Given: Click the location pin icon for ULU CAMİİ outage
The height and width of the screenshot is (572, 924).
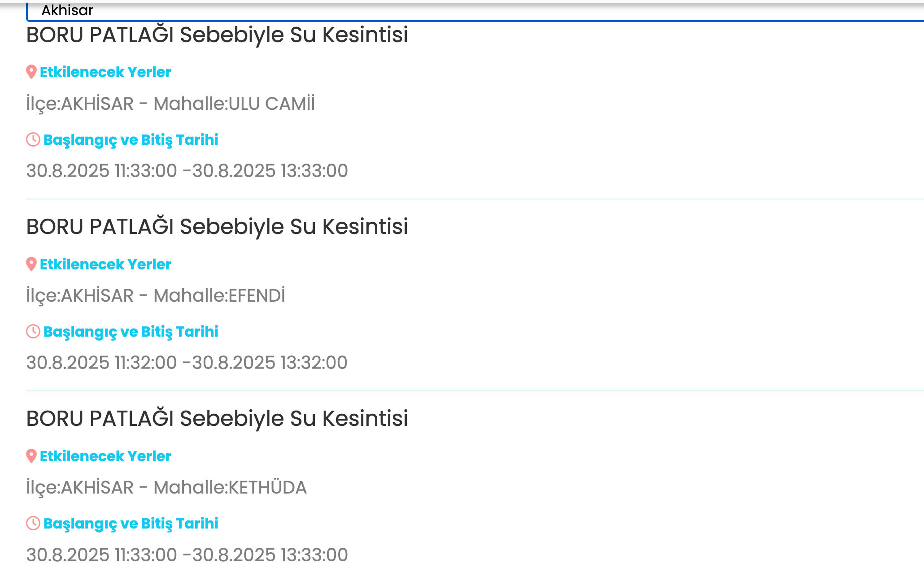Looking at the screenshot, I should [x=31, y=72].
